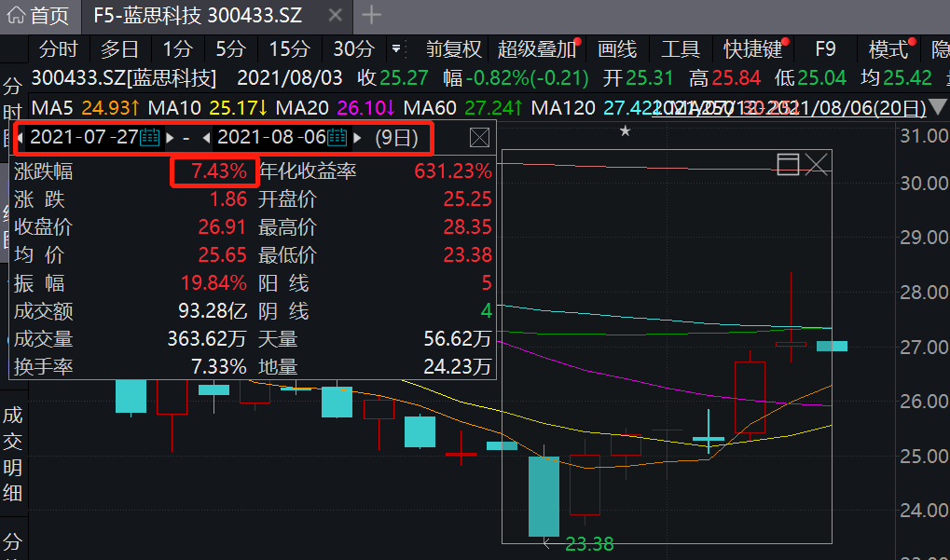Viewport: 950px width, 560px height.
Task: Click the 均价 value 25.65
Action: click(x=222, y=255)
